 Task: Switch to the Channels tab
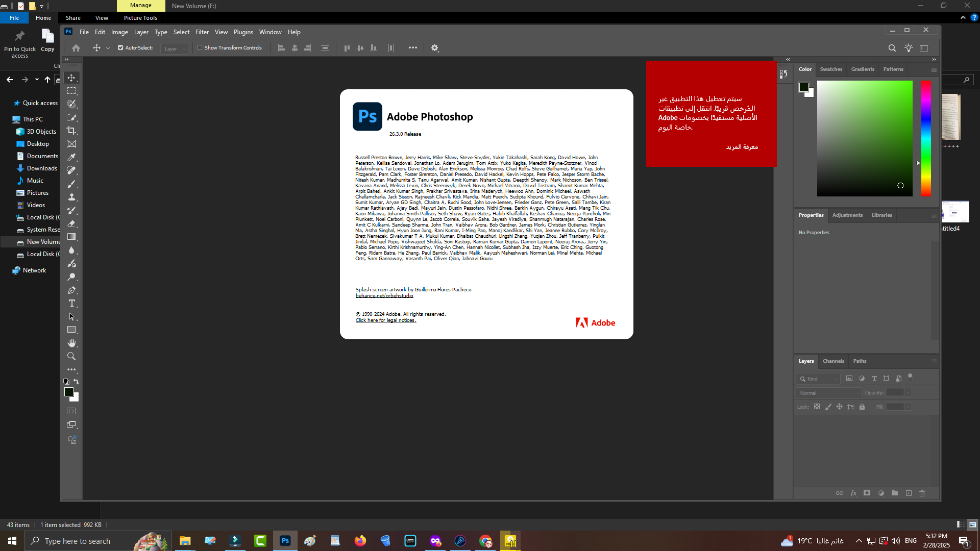point(833,361)
